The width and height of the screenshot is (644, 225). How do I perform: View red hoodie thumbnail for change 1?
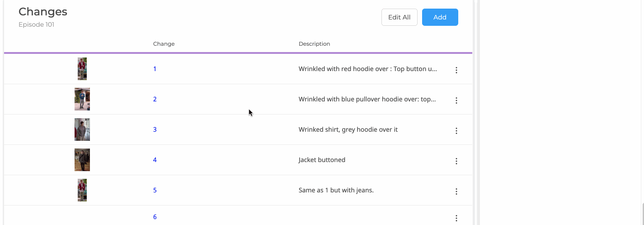click(82, 69)
